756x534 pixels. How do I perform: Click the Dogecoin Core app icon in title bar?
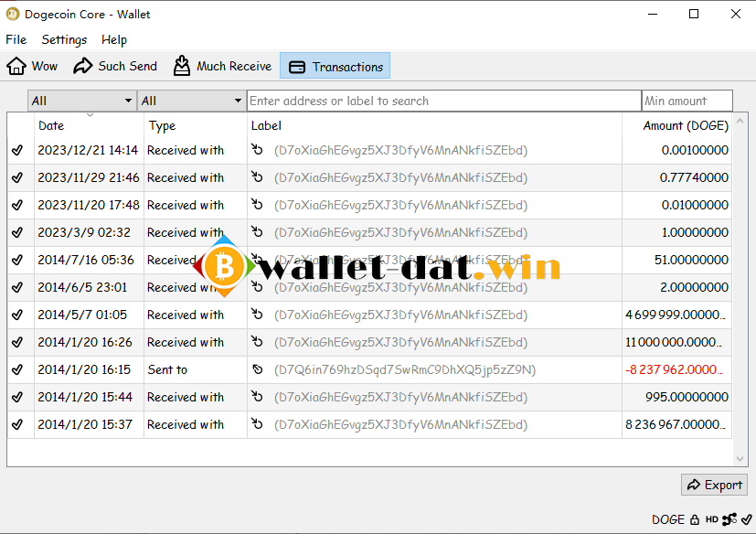tap(13, 14)
